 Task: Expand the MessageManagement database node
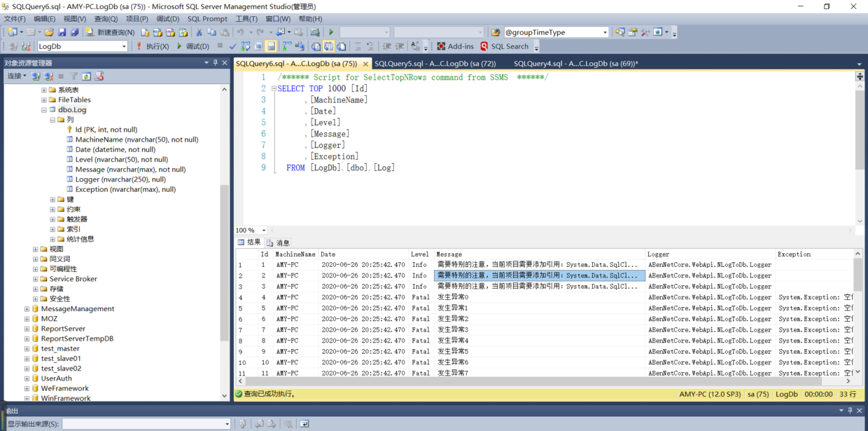pyautogui.click(x=27, y=309)
